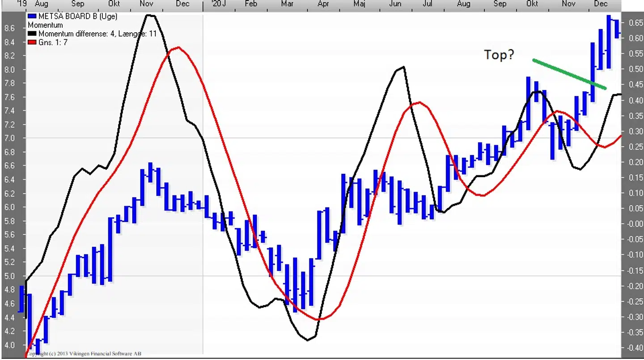Select the 'Top?' text annotation
This screenshot has width=644, height=360.
coord(499,55)
